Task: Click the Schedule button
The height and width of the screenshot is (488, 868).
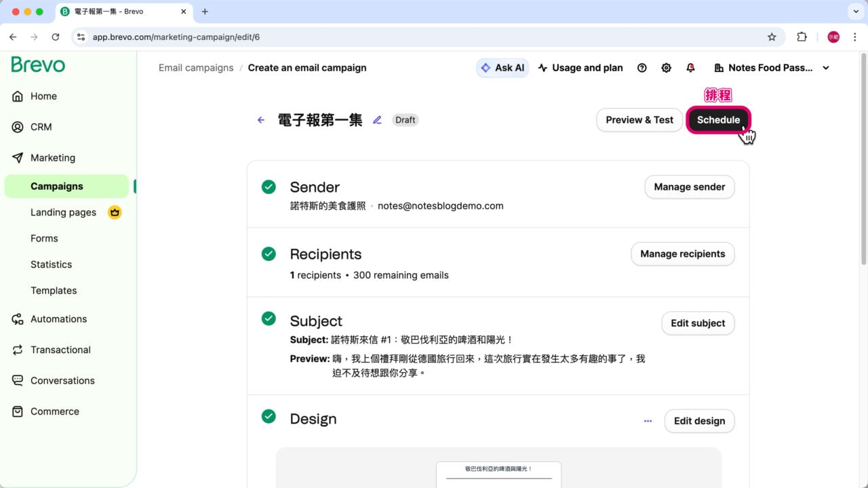Action: (718, 119)
